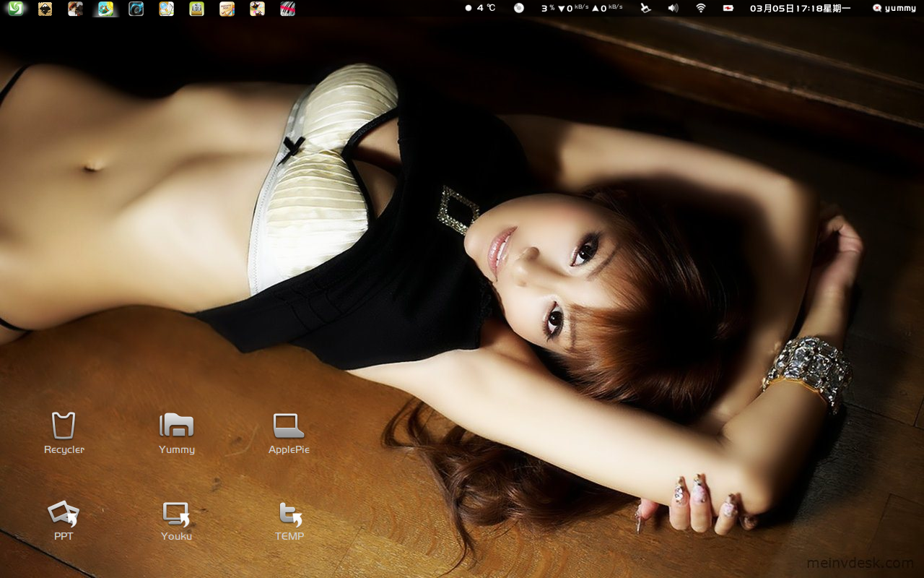Open the TEMP shortcut icon

pos(290,514)
